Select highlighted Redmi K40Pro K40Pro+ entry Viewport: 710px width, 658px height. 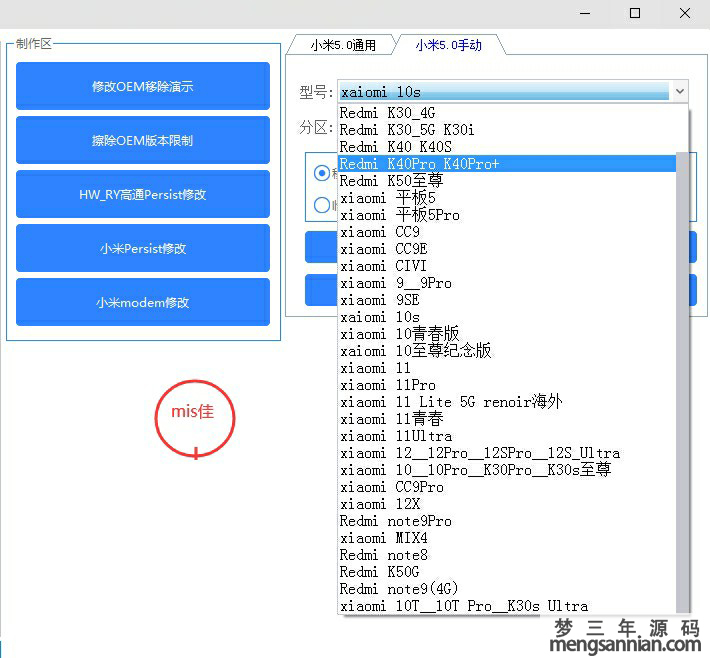point(507,164)
